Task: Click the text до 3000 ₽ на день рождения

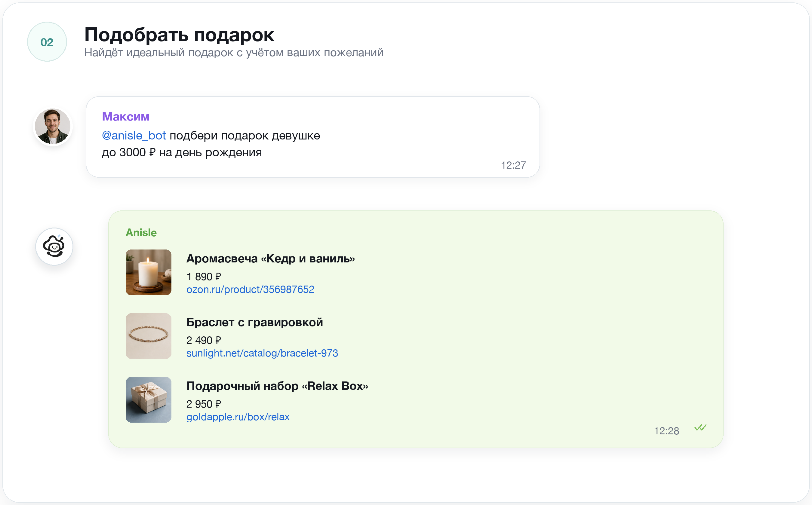Action: coord(182,153)
